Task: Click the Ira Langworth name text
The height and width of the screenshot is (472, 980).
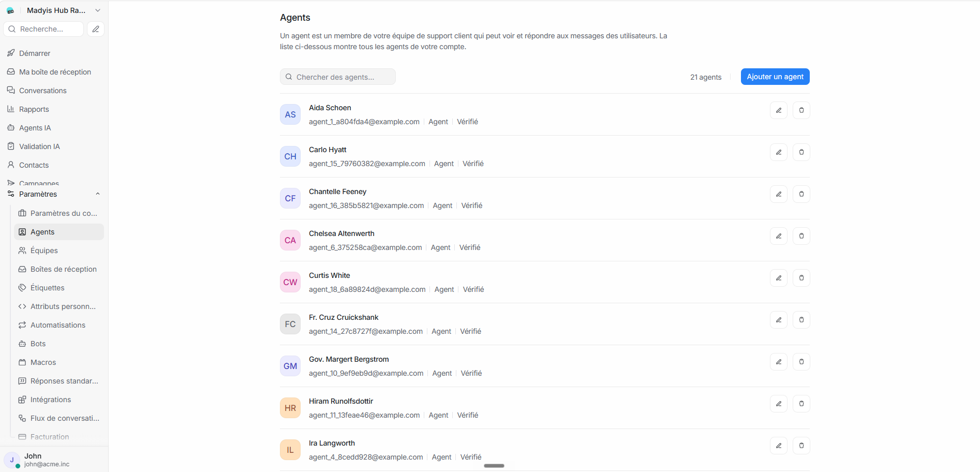Action: [x=332, y=443]
